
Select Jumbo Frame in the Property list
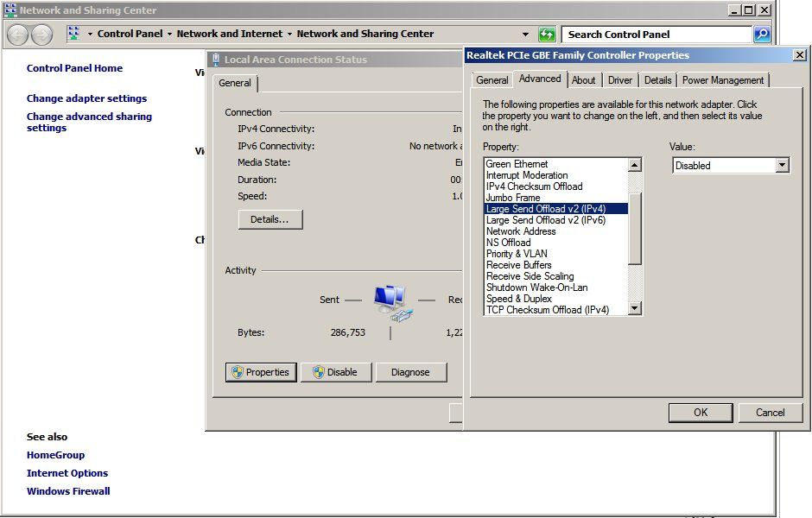(x=512, y=198)
